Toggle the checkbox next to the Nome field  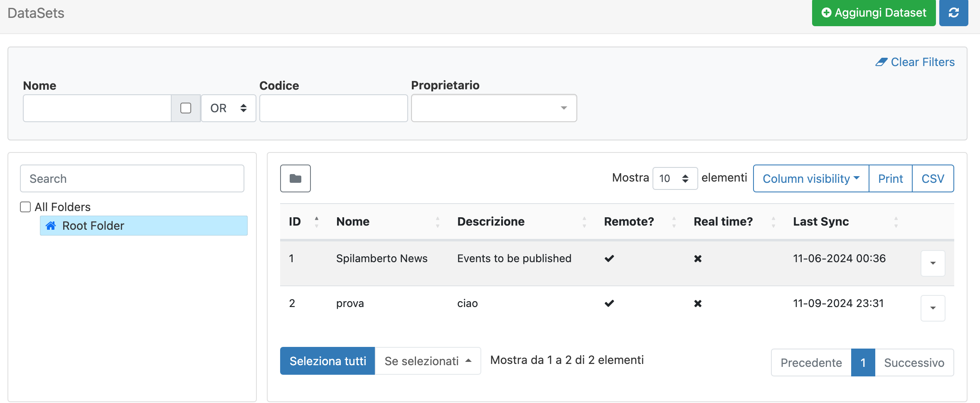point(186,108)
